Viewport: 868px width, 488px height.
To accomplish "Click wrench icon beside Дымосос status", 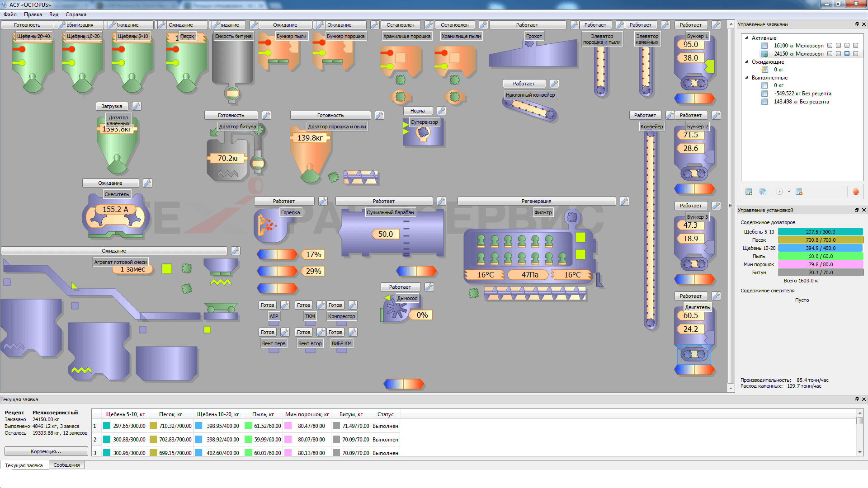I will point(429,287).
